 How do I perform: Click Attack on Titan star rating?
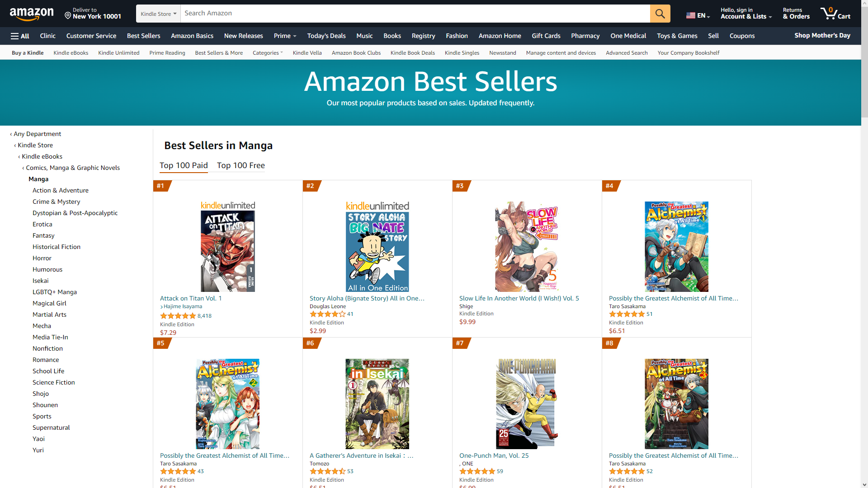(x=178, y=316)
